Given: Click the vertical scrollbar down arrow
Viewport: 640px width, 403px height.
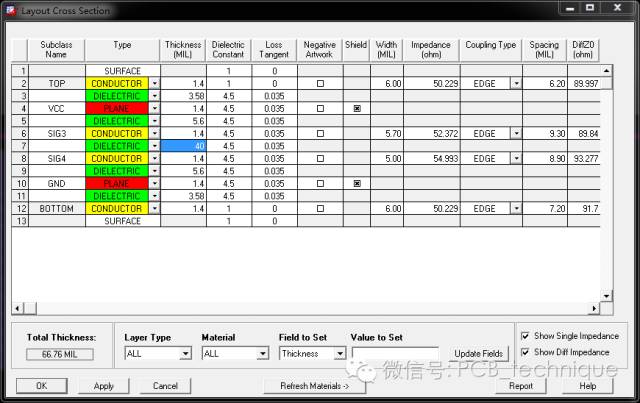Looking at the screenshot, I should pos(607,296).
